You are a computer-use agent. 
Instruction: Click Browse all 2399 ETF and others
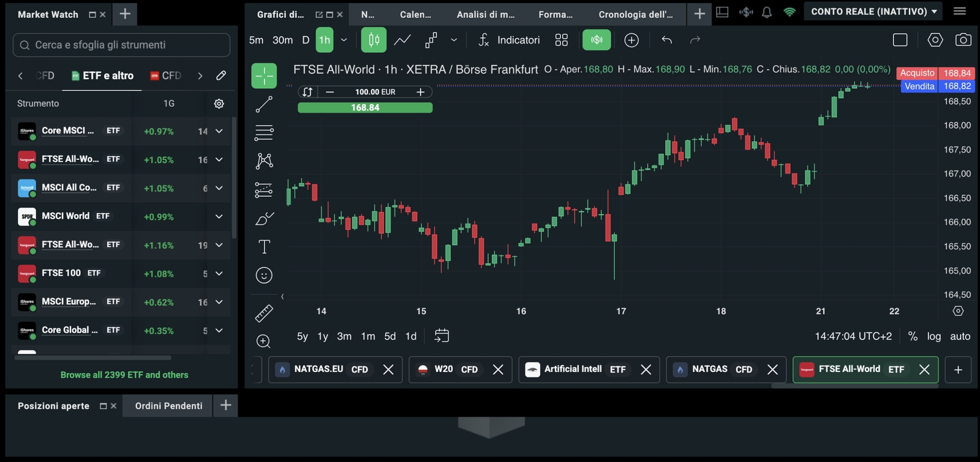pyautogui.click(x=124, y=375)
